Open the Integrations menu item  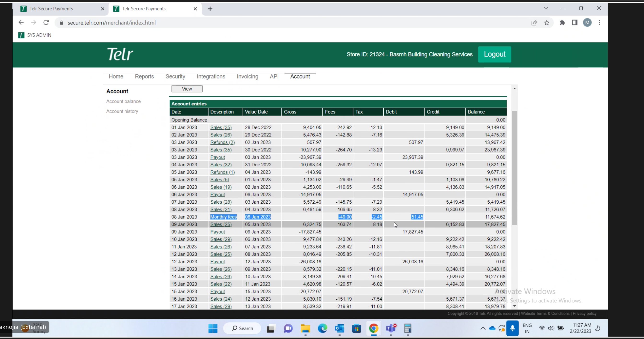[x=211, y=76]
